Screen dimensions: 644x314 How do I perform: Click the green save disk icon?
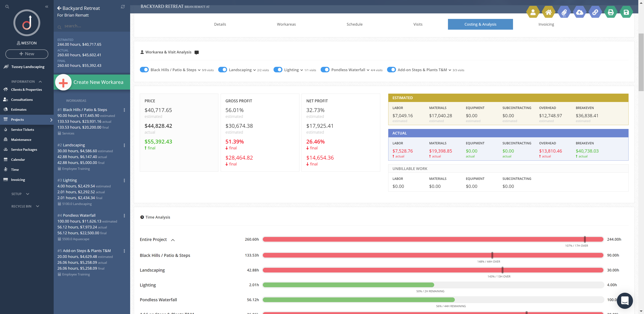626,12
